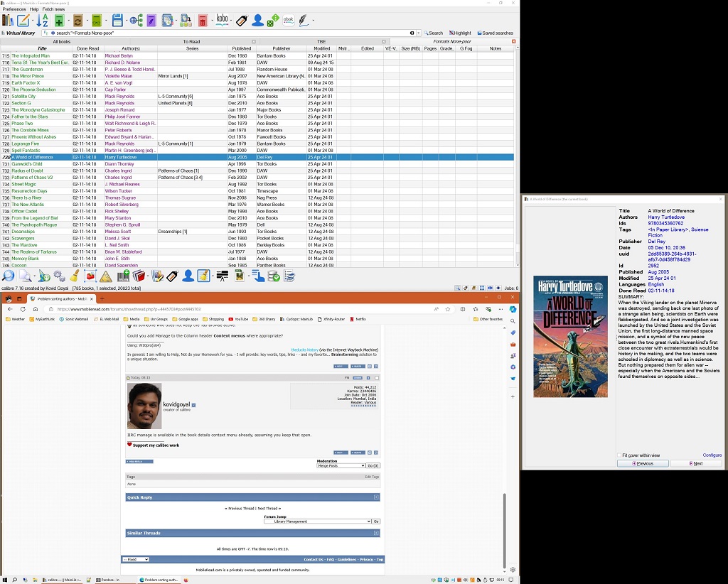Click the Next button in book details
Image resolution: width=728 pixels, height=584 pixels.
[695, 463]
